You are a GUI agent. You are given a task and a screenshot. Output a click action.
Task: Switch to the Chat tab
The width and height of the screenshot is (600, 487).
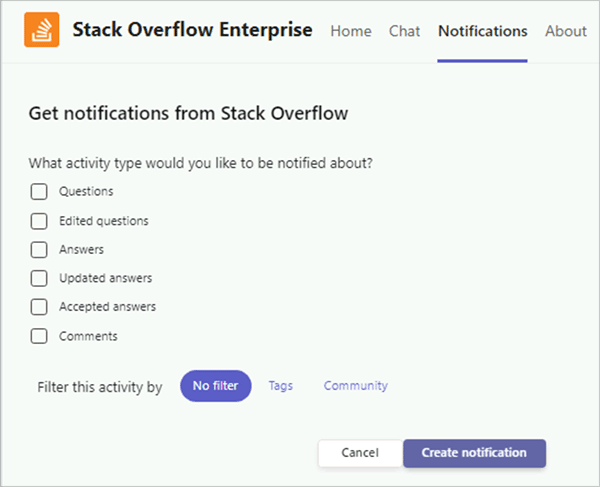pos(404,31)
